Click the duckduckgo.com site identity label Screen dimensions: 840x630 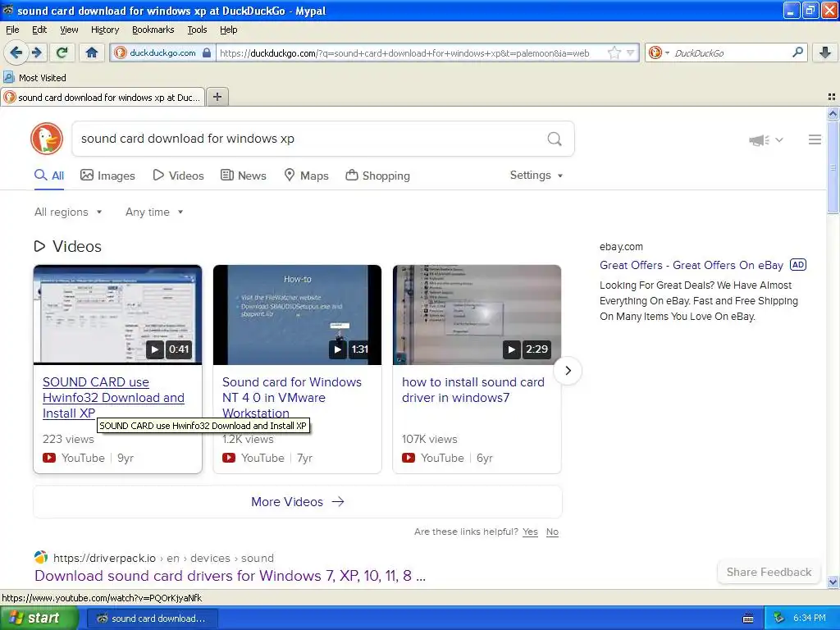(x=163, y=52)
